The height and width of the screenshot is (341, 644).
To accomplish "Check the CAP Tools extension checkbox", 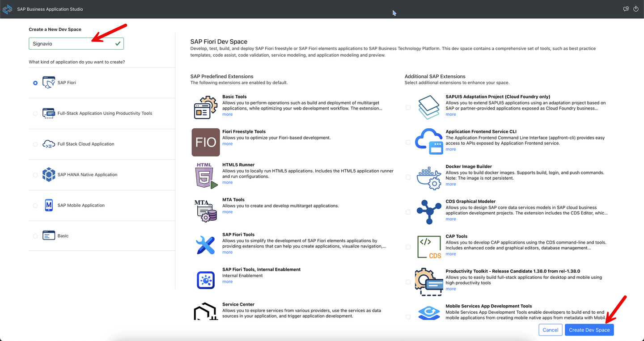I will coord(408,247).
